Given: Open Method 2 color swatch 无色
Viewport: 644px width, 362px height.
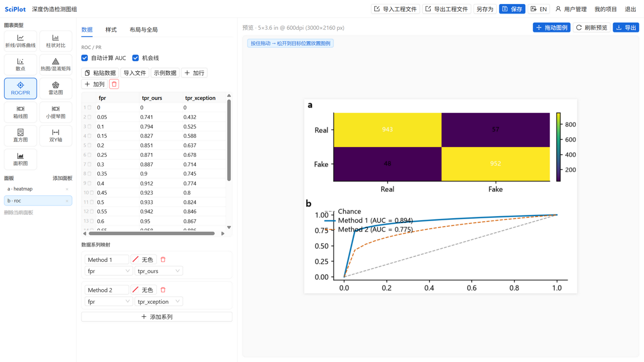Looking at the screenshot, I should coord(143,290).
